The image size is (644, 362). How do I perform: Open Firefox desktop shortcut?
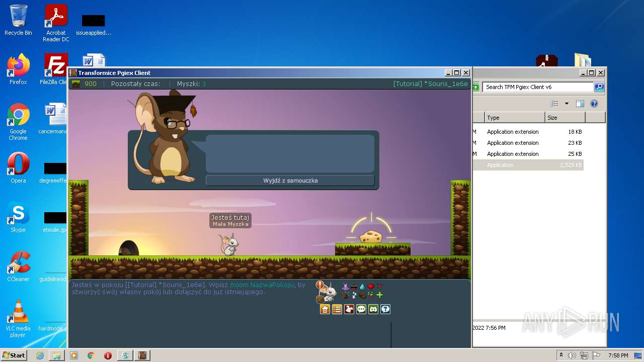click(x=18, y=69)
